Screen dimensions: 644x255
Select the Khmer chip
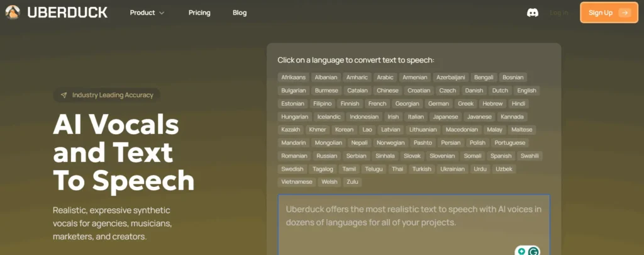[x=318, y=130]
